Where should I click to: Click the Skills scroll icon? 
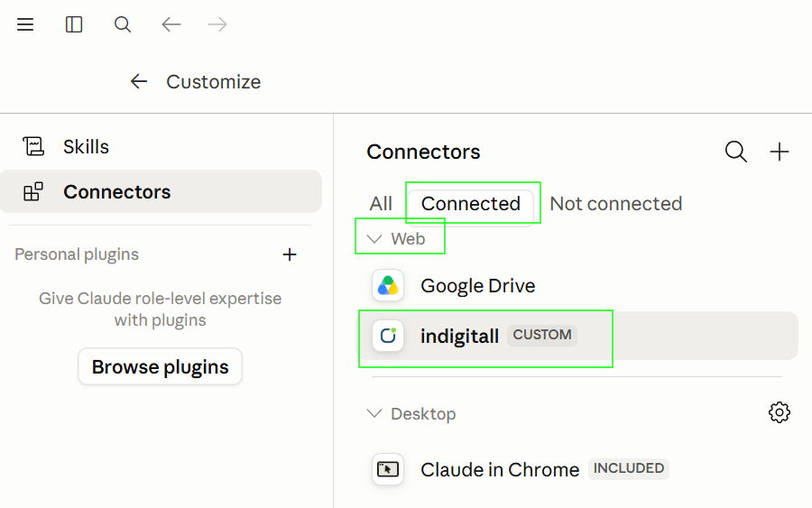(x=33, y=146)
